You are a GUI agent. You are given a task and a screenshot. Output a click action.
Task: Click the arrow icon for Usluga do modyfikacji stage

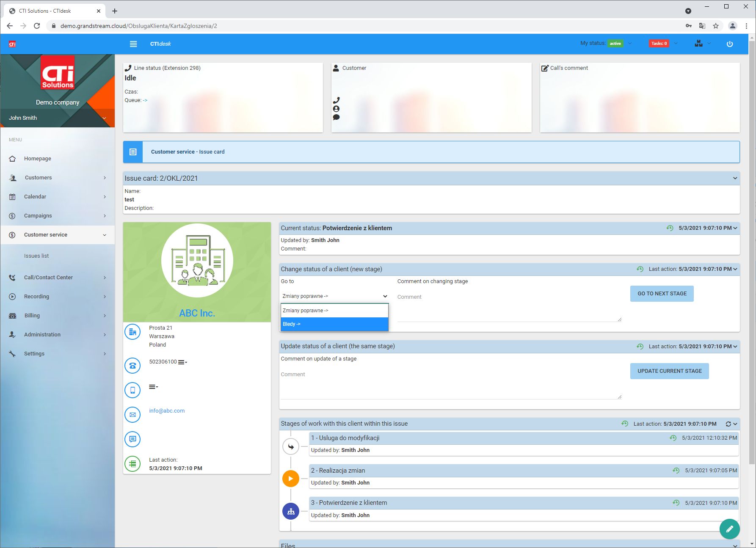click(x=291, y=446)
